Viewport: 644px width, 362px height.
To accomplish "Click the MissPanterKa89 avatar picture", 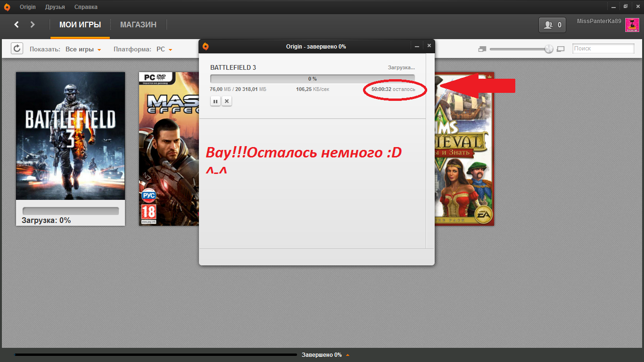I will click(x=632, y=25).
